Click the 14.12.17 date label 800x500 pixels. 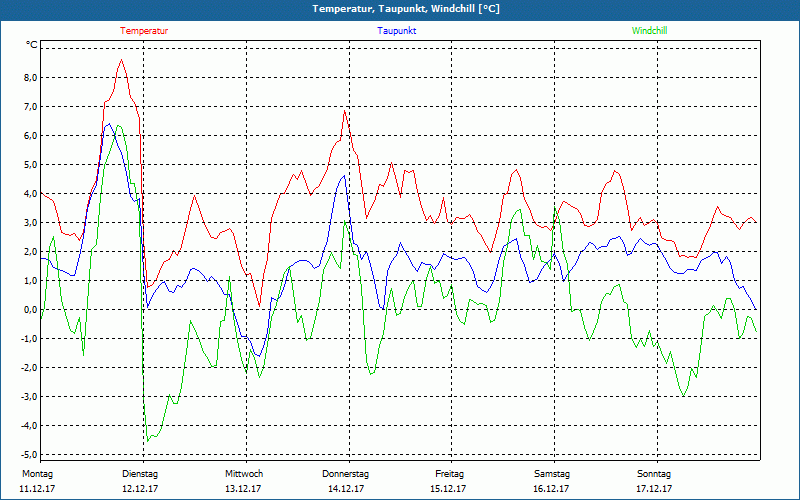coord(346,489)
